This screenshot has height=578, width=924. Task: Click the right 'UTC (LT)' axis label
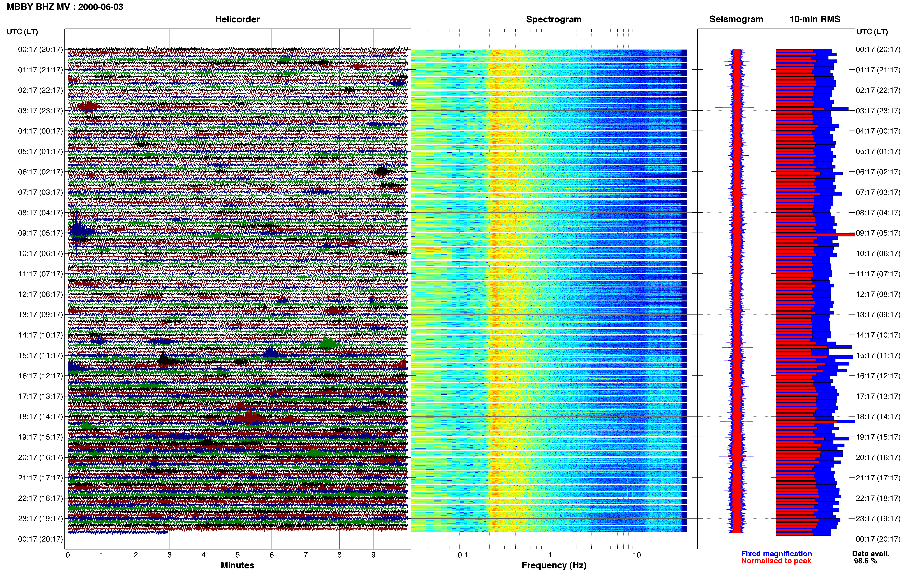[872, 32]
